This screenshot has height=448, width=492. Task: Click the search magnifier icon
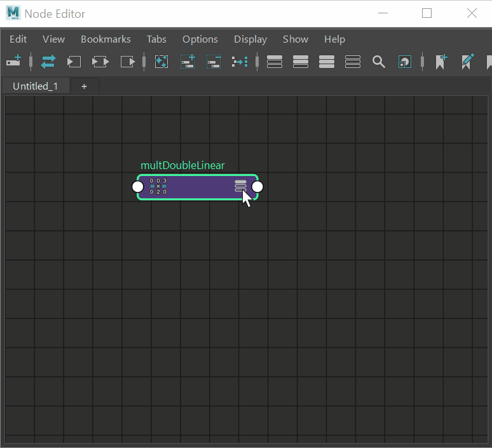tap(379, 62)
